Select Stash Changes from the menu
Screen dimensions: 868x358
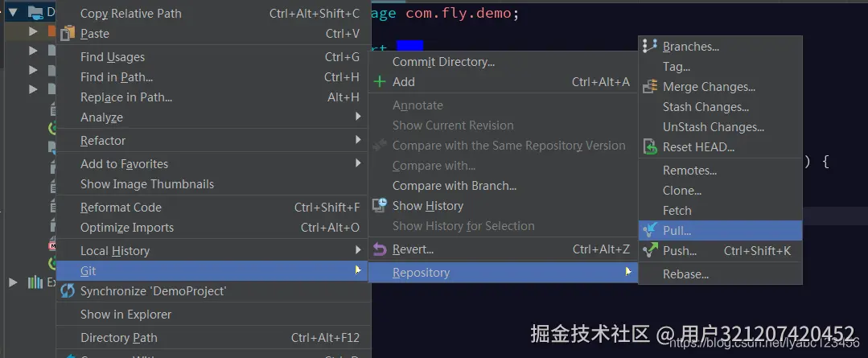[706, 107]
